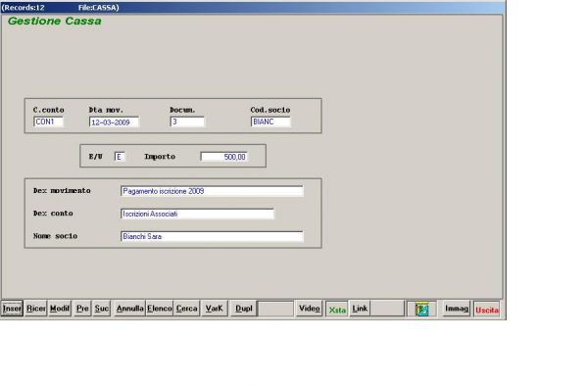The height and width of the screenshot is (386, 588).
Task: Click the Des movimento field
Action: tap(212, 191)
